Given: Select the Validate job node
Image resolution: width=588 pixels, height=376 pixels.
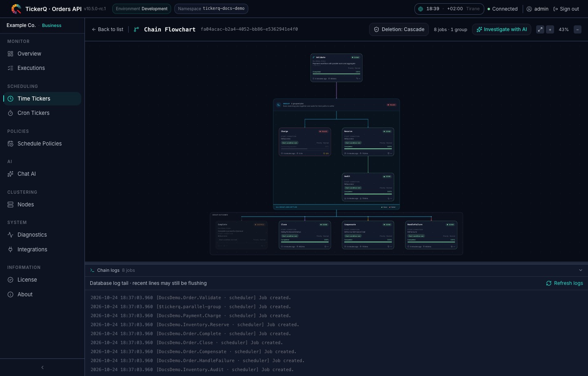Looking at the screenshot, I should point(336,68).
